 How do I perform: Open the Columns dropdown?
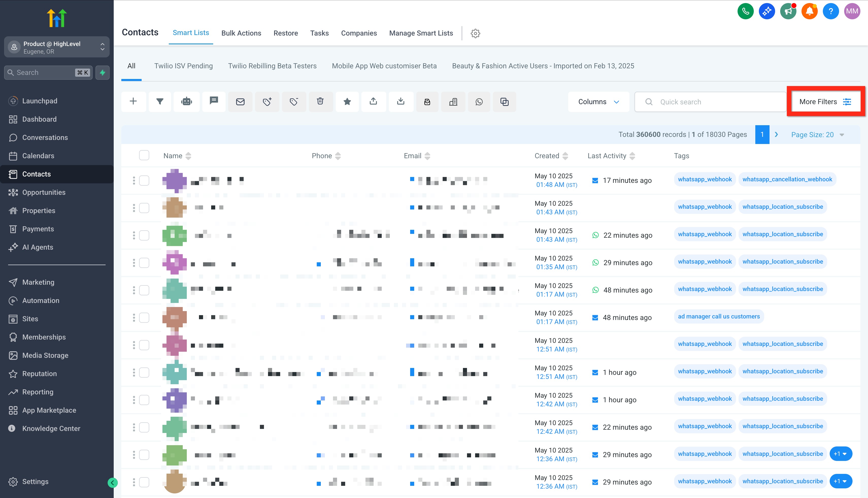pos(598,102)
